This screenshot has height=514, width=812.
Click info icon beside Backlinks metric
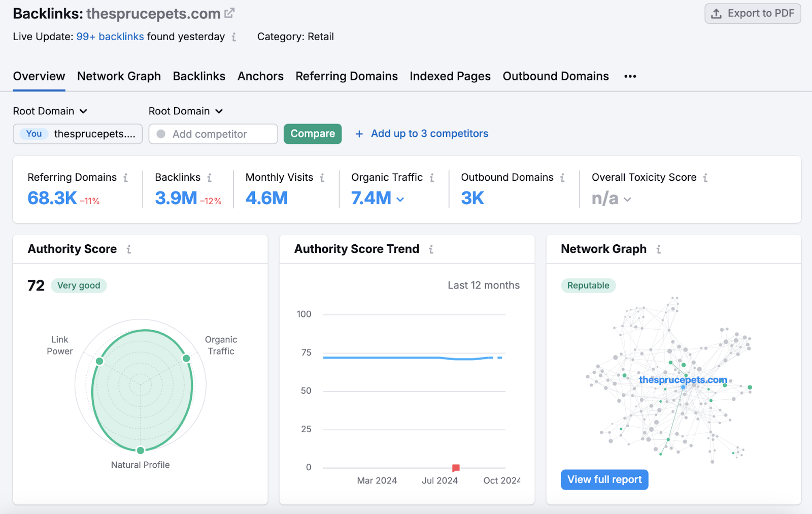(209, 178)
